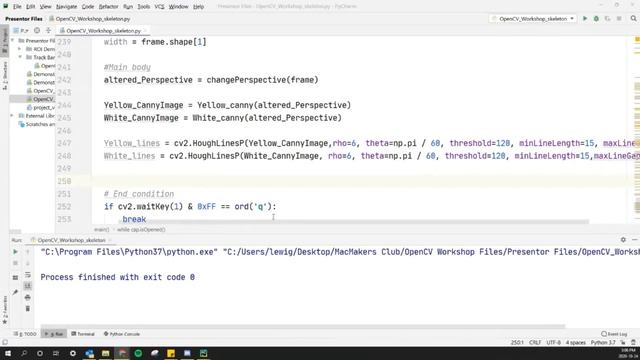Open TODO tool window
This screenshot has height=360, width=640.
pyautogui.click(x=25, y=334)
